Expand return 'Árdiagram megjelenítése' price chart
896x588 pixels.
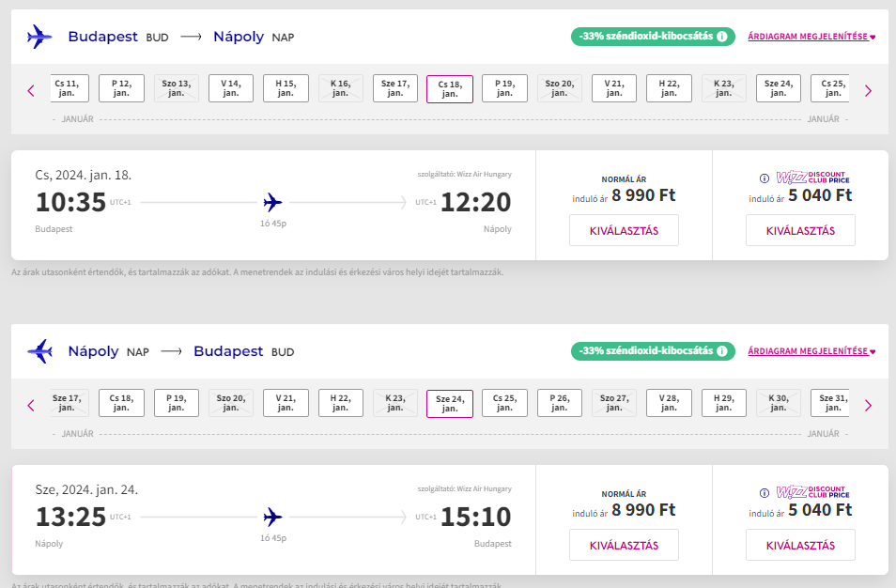[811, 351]
